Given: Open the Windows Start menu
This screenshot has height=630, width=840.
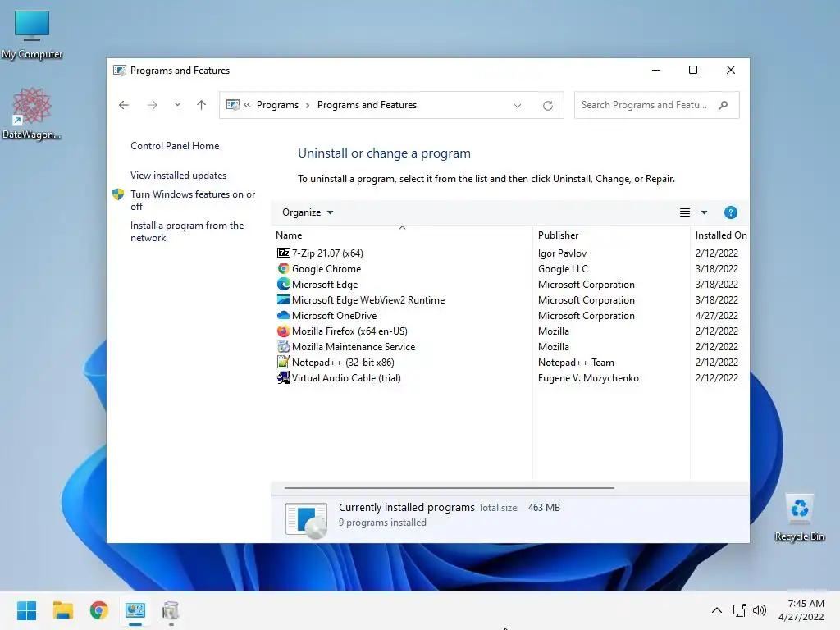Looking at the screenshot, I should (27, 610).
